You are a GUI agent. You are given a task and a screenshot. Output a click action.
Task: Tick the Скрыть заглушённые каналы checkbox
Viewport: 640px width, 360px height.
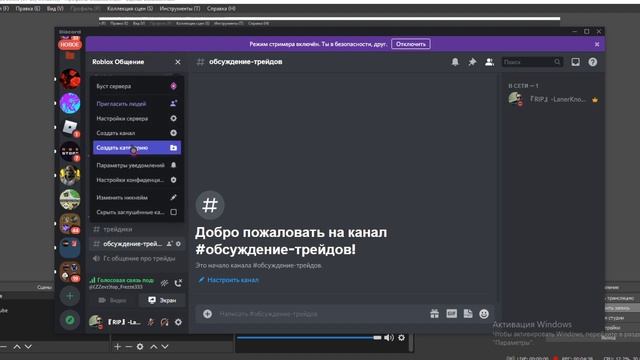173,212
